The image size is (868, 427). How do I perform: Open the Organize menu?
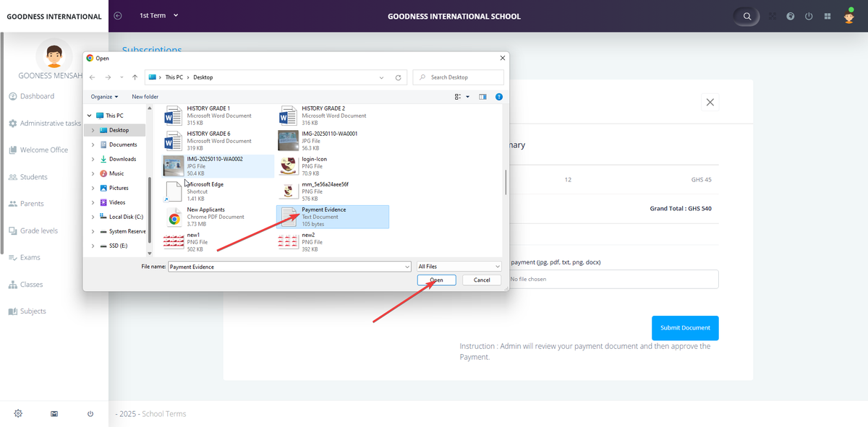point(104,96)
